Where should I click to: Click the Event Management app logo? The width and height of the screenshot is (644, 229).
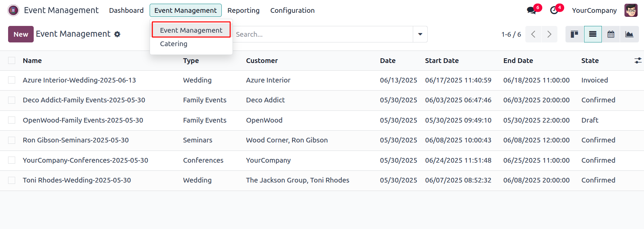pos(13,10)
